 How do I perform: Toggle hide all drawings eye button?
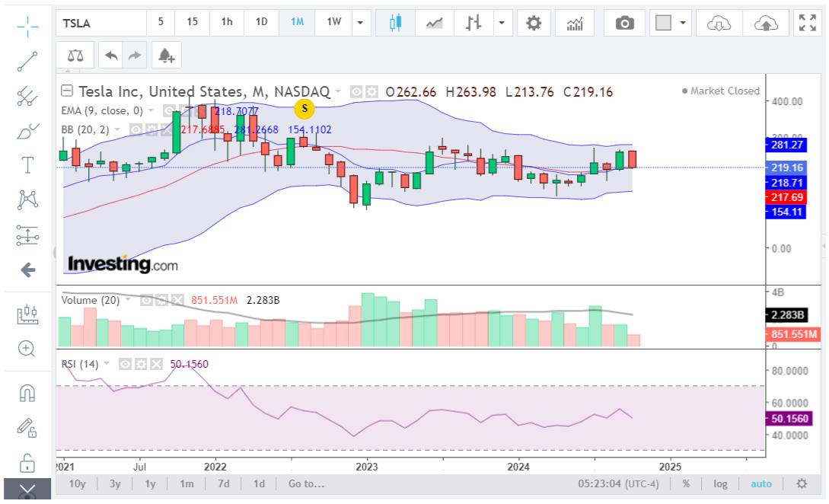click(x=27, y=490)
